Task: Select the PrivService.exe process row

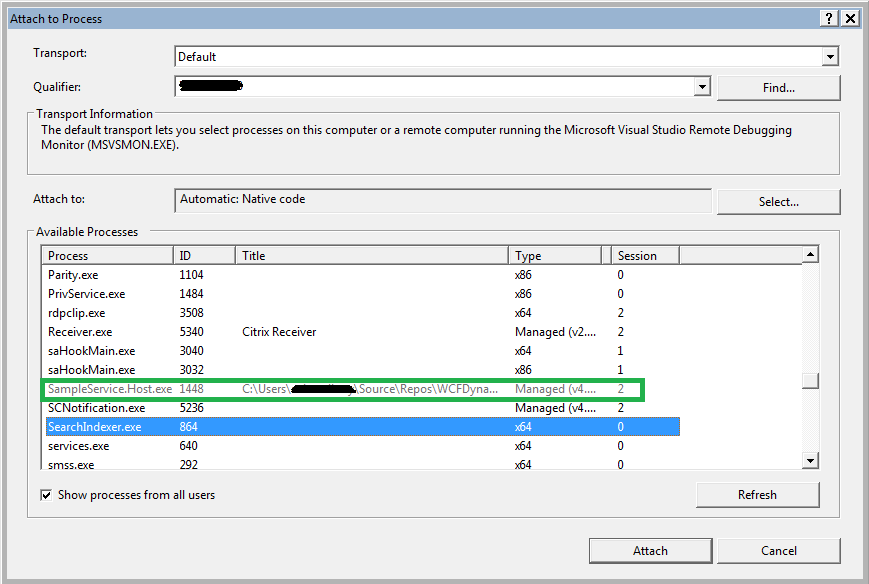Action: 361,294
